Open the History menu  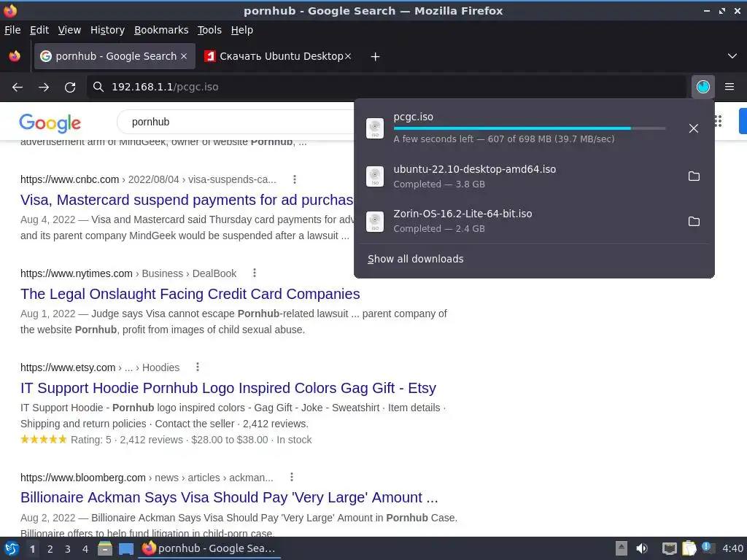pyautogui.click(x=107, y=30)
